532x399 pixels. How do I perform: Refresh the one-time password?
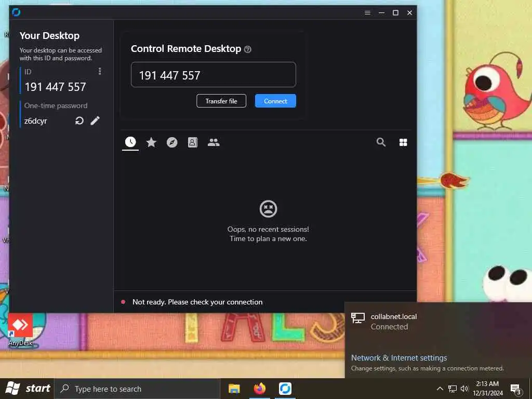[79, 121]
